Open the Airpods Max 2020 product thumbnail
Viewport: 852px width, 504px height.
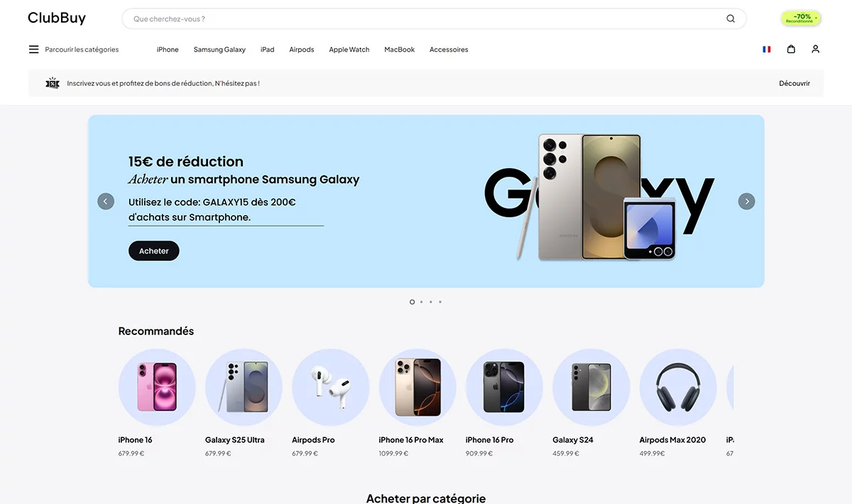[677, 388]
